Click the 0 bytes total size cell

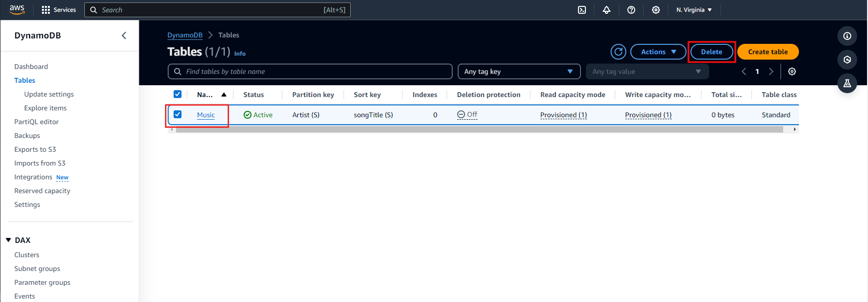pyautogui.click(x=723, y=115)
